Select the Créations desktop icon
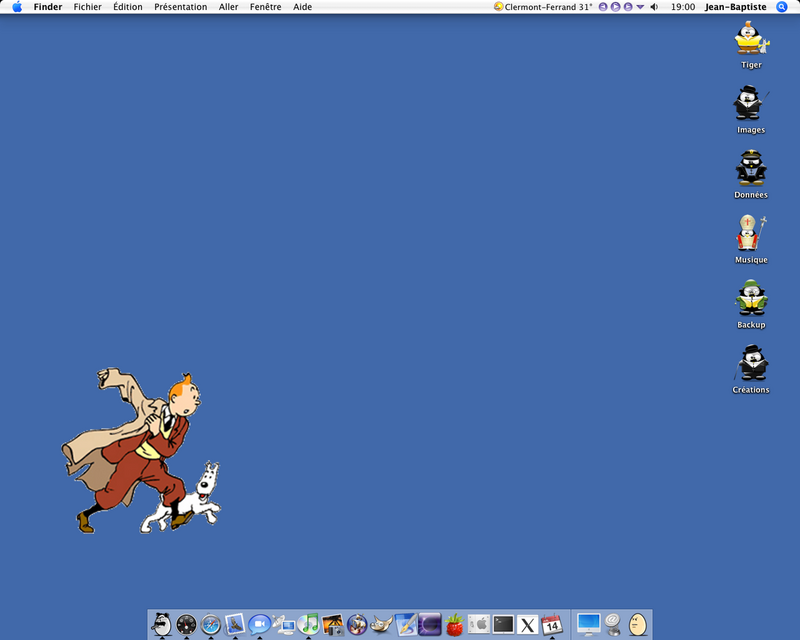The image size is (800, 640). coord(751,370)
